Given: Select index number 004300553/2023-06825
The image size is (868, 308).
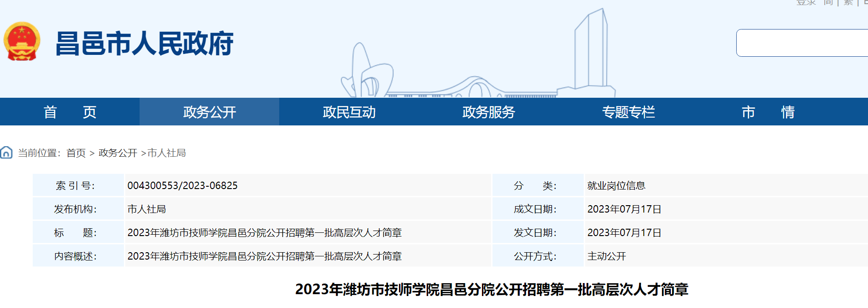Looking at the screenshot, I should tap(182, 185).
